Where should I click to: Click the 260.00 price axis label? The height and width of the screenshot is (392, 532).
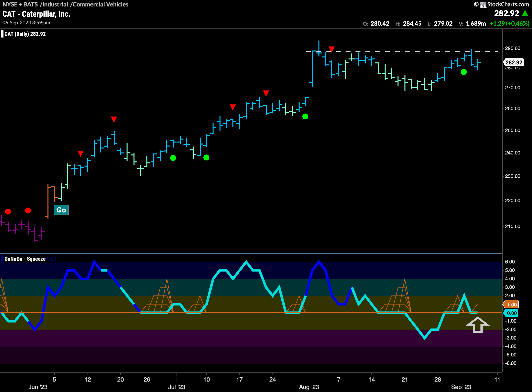[513, 108]
